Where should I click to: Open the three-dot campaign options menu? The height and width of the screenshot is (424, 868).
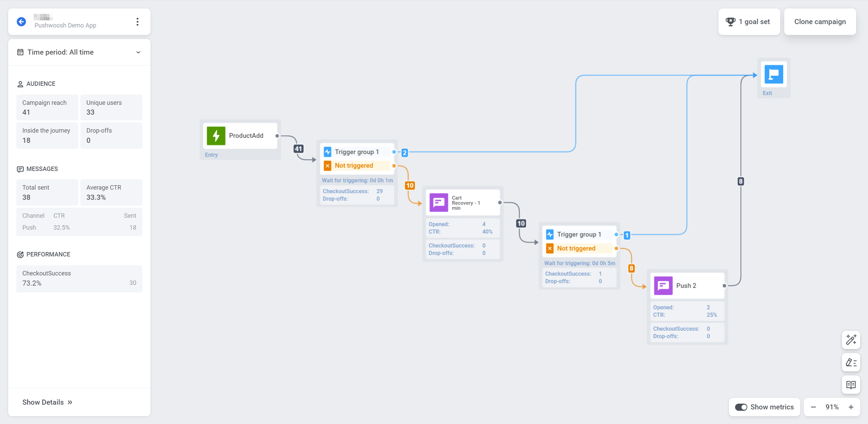coord(137,22)
